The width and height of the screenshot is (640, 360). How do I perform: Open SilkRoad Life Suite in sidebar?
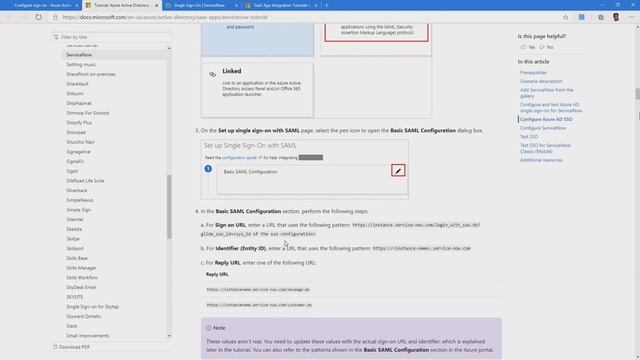coord(85,180)
